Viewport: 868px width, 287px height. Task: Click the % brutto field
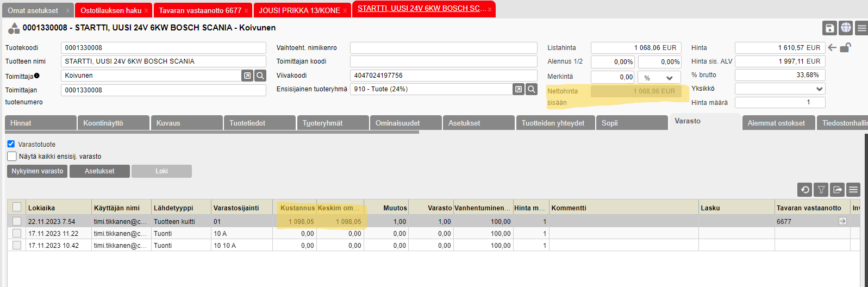[x=780, y=75]
